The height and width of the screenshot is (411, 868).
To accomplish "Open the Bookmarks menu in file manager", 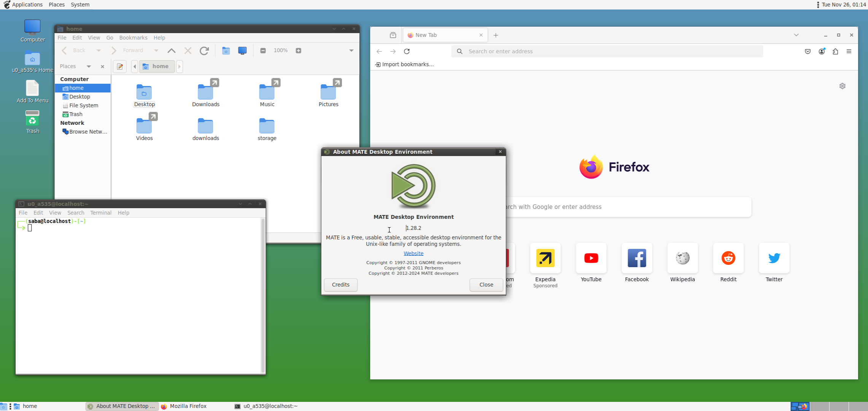I will (133, 38).
